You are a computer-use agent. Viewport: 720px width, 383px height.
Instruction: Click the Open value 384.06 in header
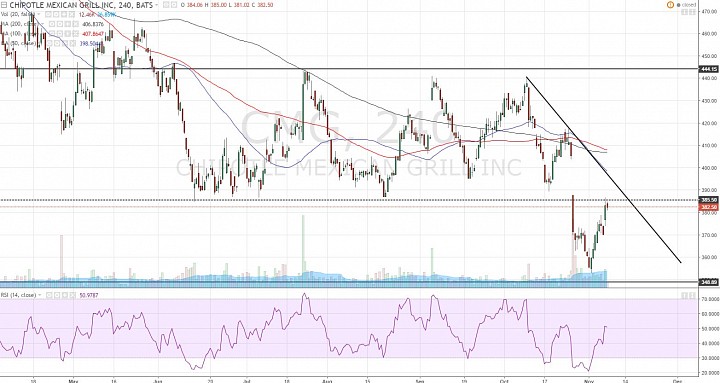195,5
